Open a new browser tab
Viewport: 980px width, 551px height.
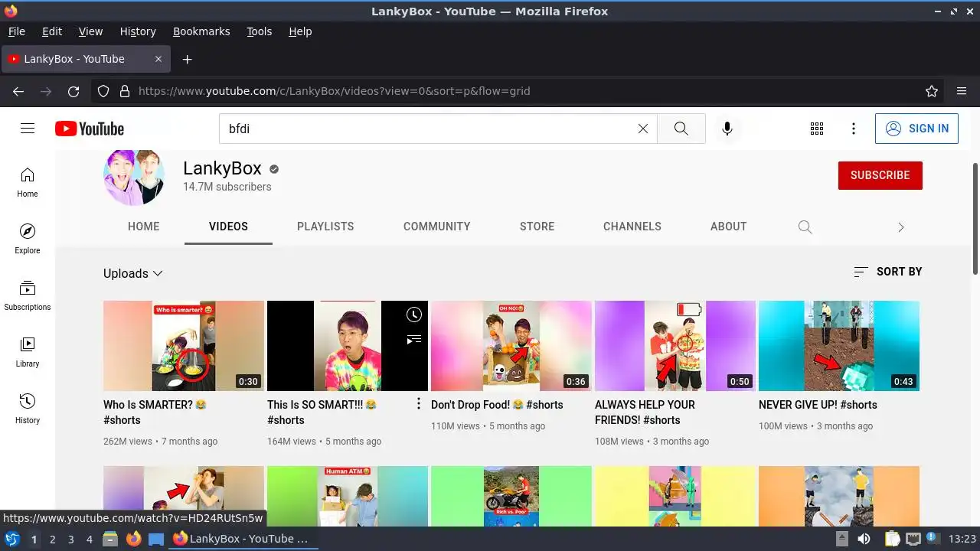click(x=187, y=59)
